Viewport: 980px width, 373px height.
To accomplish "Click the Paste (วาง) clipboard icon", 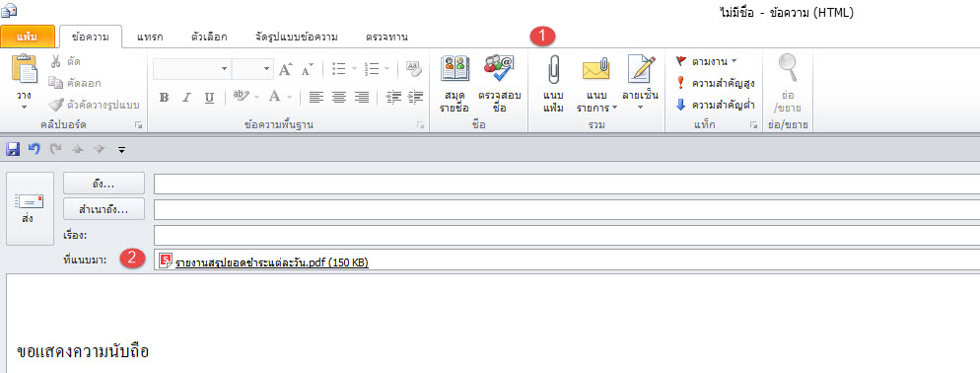I will (x=25, y=68).
